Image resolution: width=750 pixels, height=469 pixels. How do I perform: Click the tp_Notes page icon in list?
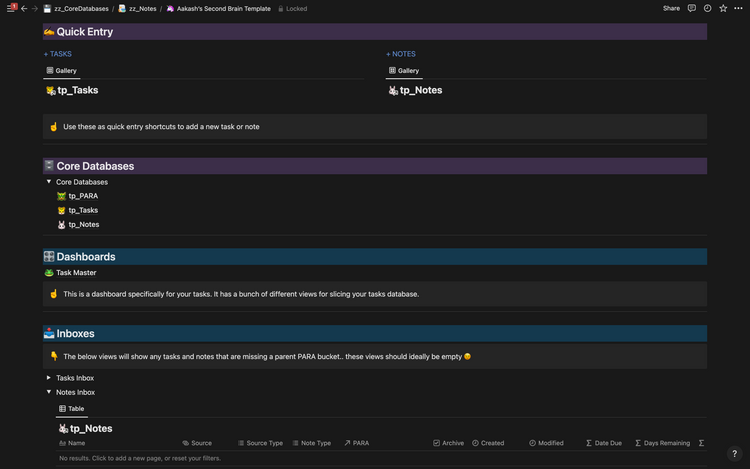click(x=61, y=225)
